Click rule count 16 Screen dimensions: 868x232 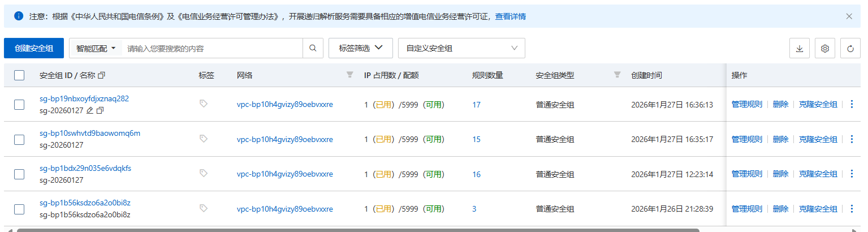(x=476, y=174)
